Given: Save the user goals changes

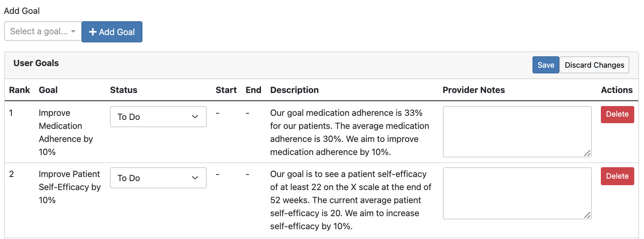Looking at the screenshot, I should tap(545, 65).
